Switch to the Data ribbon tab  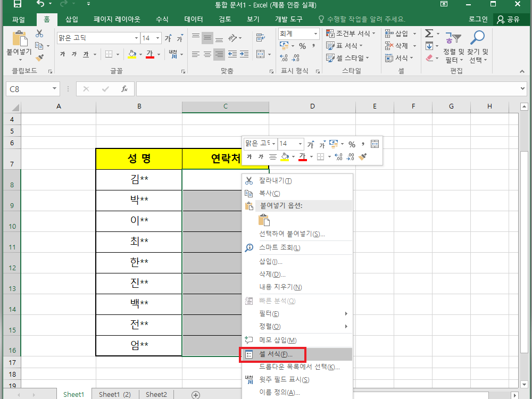pos(194,19)
